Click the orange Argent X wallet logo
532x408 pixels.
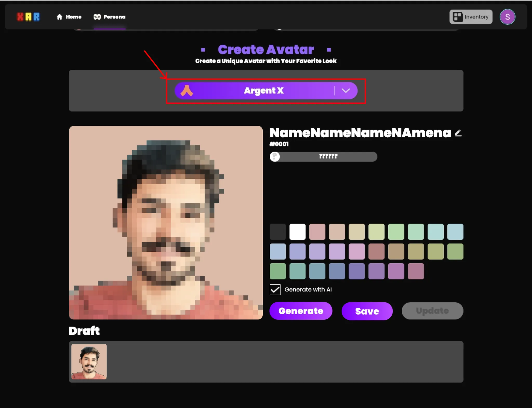187,91
